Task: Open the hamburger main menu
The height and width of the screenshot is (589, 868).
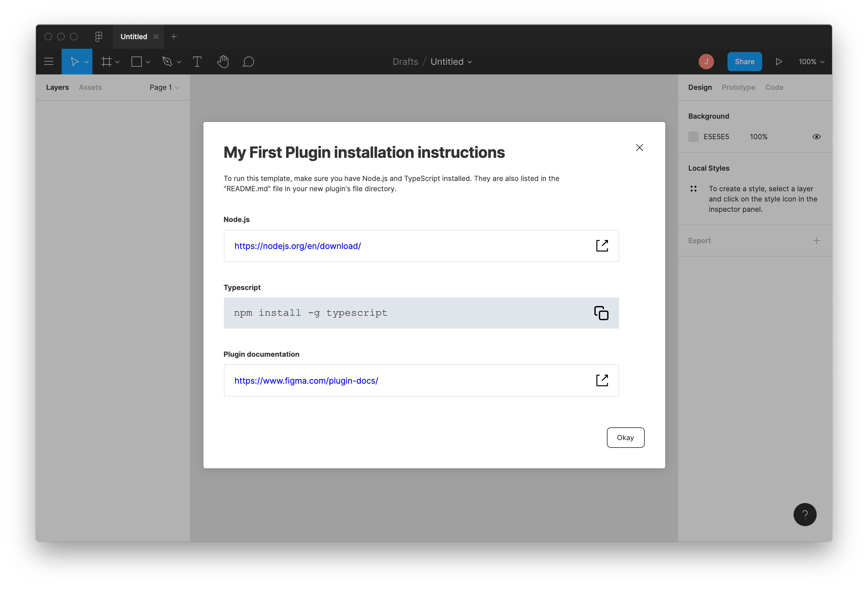Action: tap(49, 62)
